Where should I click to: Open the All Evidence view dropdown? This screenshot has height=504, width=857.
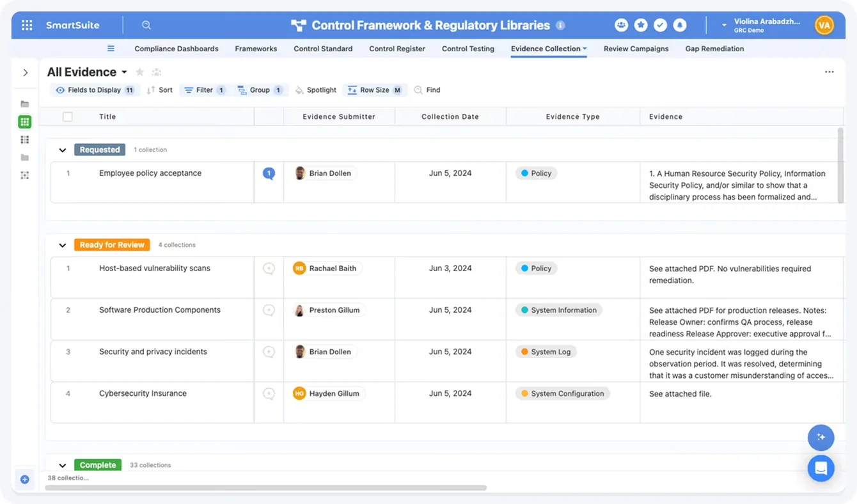click(124, 72)
